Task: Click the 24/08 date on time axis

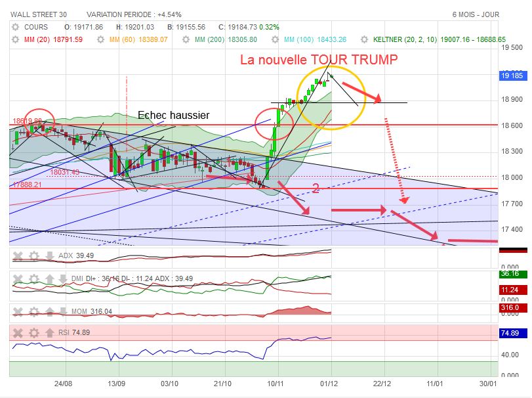Action: [63, 384]
